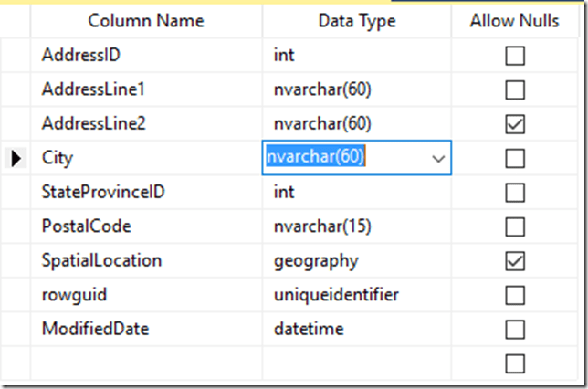Enable Allow Nulls for AddressLine1

pos(515,89)
